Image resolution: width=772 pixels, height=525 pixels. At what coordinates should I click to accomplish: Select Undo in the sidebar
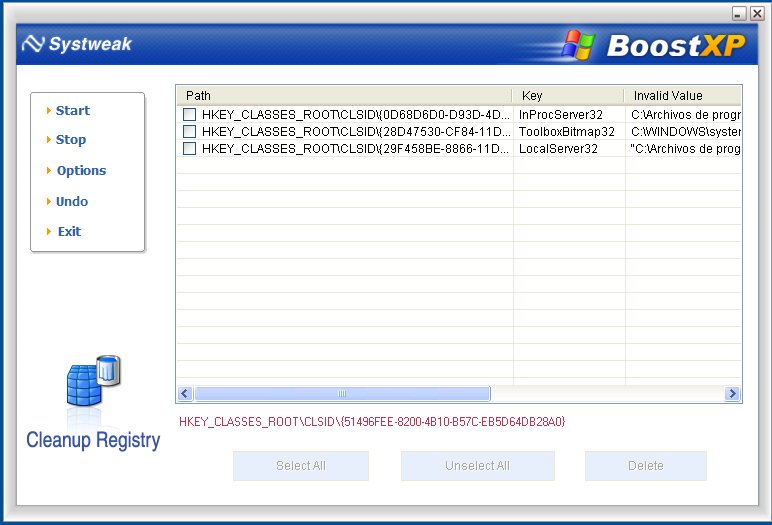coord(72,201)
